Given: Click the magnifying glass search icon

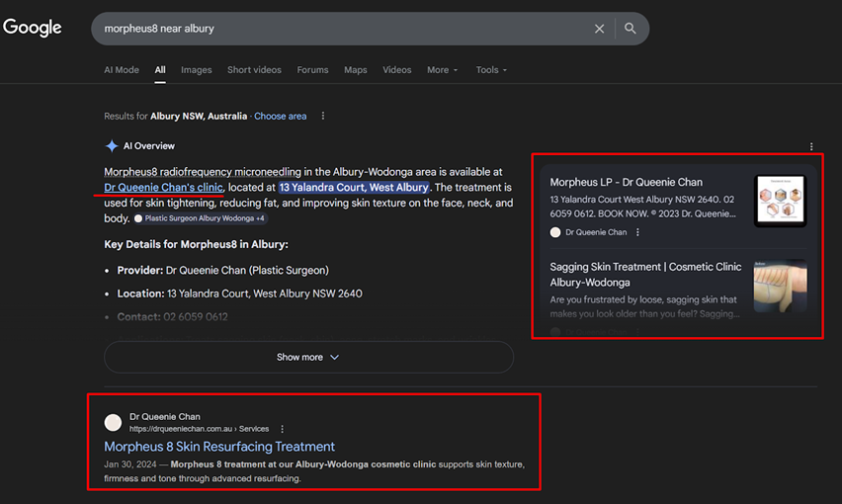Looking at the screenshot, I should [x=631, y=29].
